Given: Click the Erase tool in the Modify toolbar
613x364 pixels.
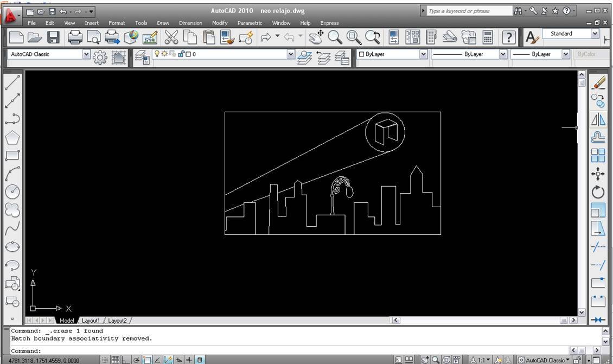Looking at the screenshot, I should click(598, 82).
